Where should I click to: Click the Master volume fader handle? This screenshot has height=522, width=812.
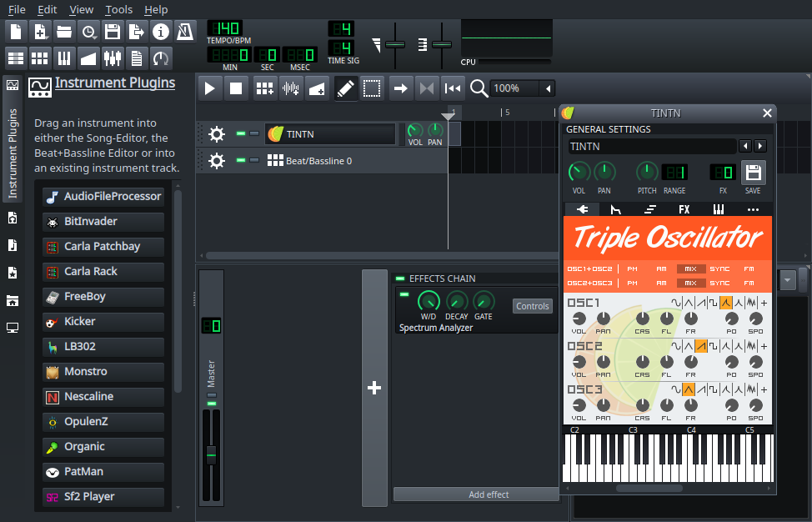click(x=211, y=454)
